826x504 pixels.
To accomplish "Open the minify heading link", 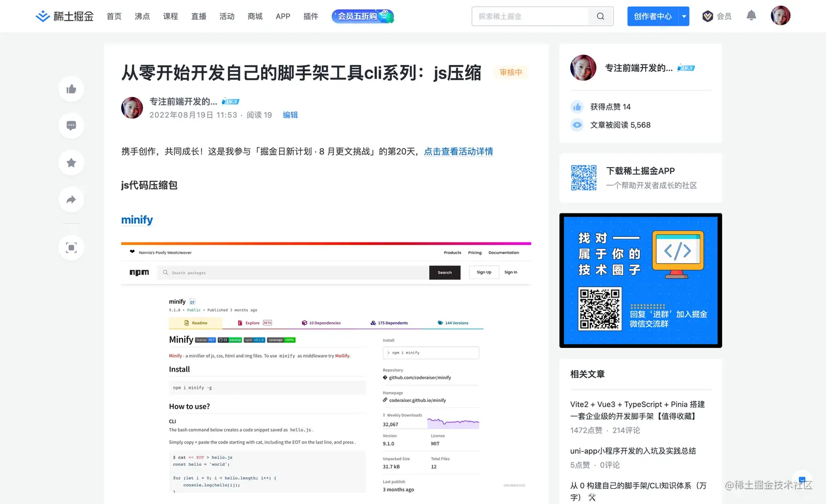I will pyautogui.click(x=137, y=220).
